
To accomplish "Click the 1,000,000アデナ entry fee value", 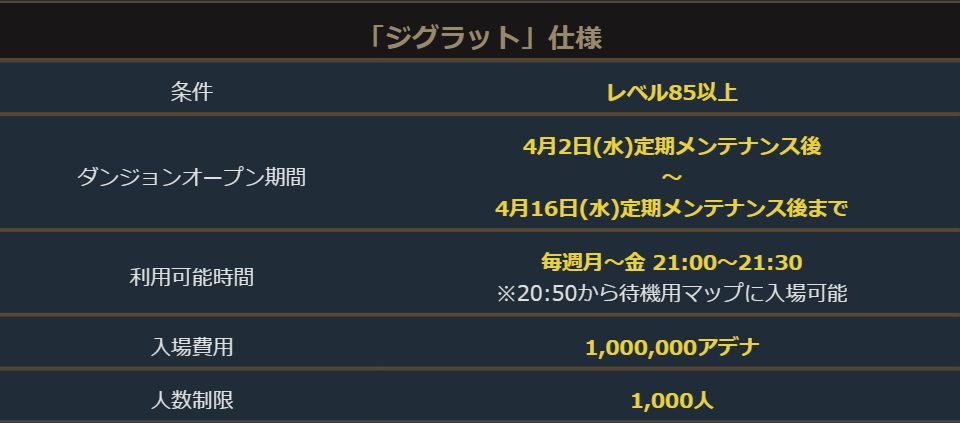I will click(x=672, y=348).
